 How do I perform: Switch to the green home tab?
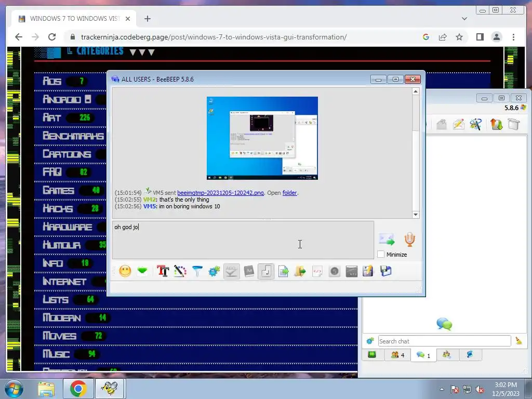[x=372, y=355]
